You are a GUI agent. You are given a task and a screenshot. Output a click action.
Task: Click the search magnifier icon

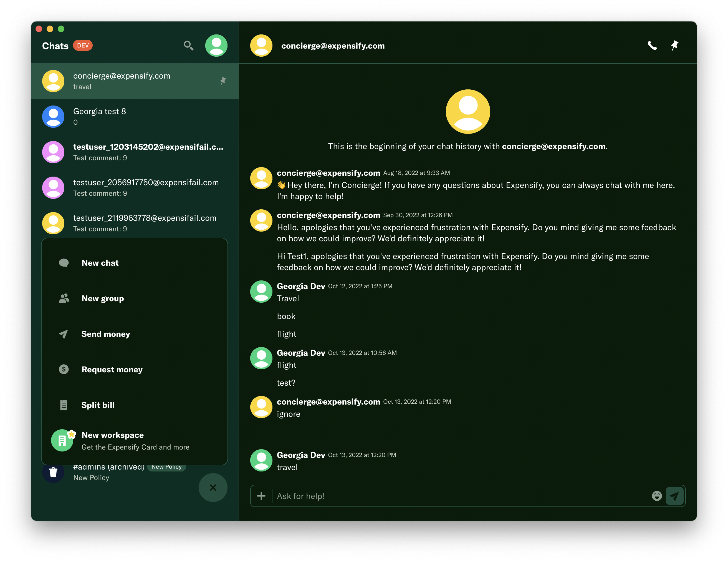(188, 45)
